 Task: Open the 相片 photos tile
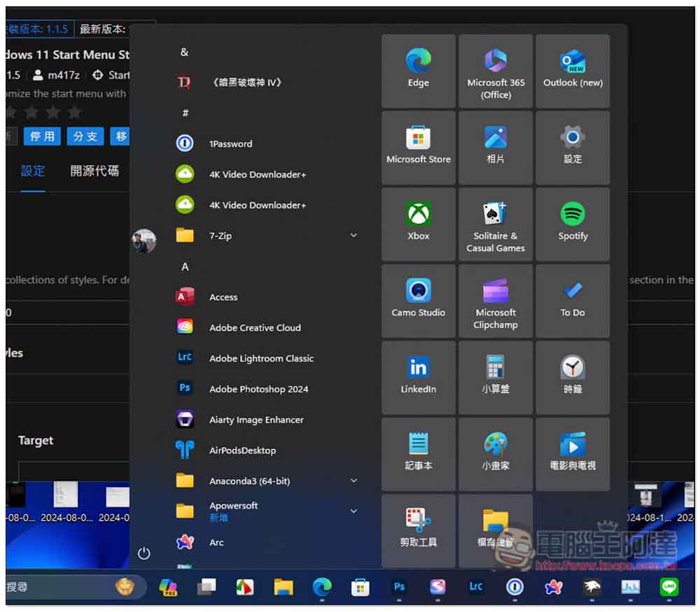click(x=496, y=148)
